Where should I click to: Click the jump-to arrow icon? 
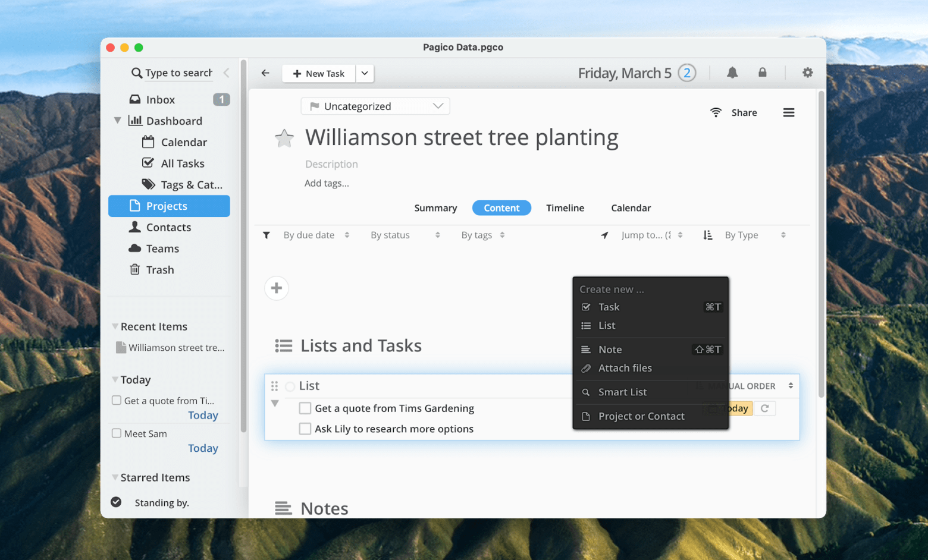click(x=604, y=235)
